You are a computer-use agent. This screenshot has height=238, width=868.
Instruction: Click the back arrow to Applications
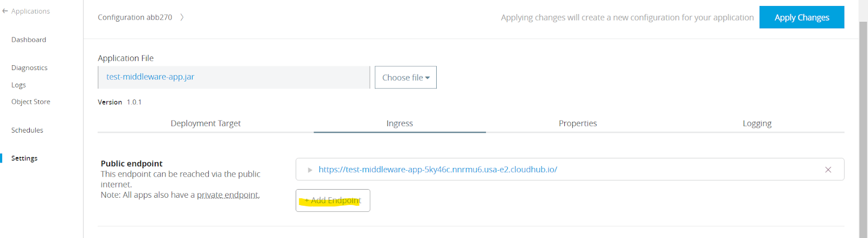tap(5, 11)
